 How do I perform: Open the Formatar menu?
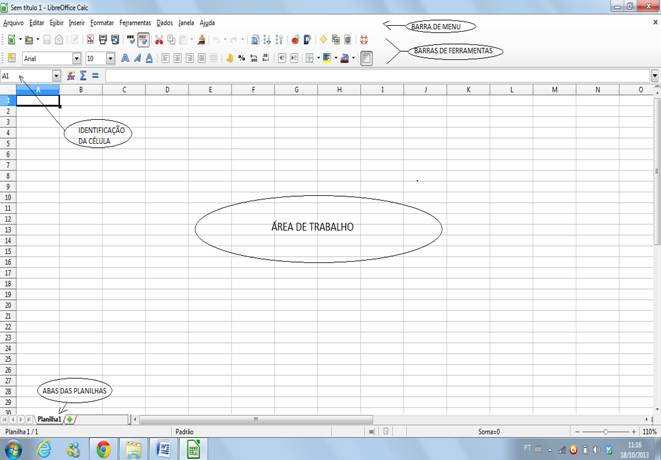click(x=101, y=22)
